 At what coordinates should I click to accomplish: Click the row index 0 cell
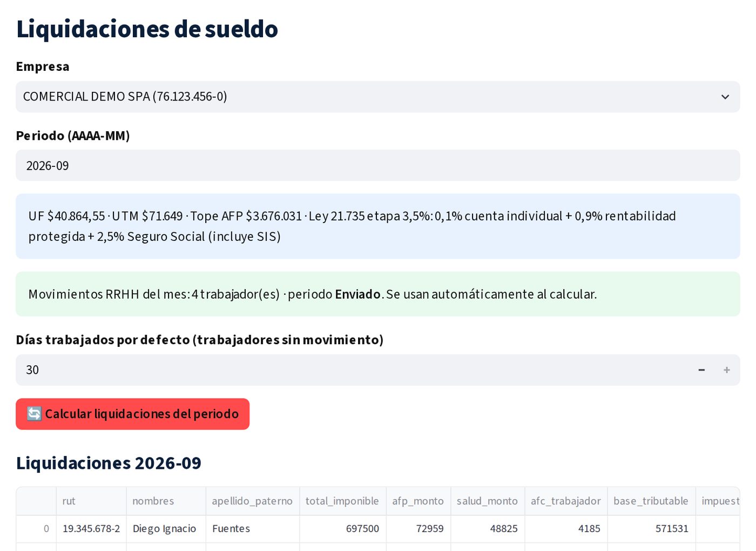[x=36, y=529]
